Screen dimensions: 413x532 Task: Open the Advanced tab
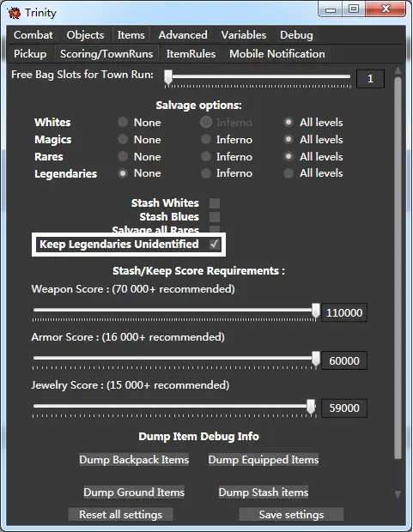point(183,35)
